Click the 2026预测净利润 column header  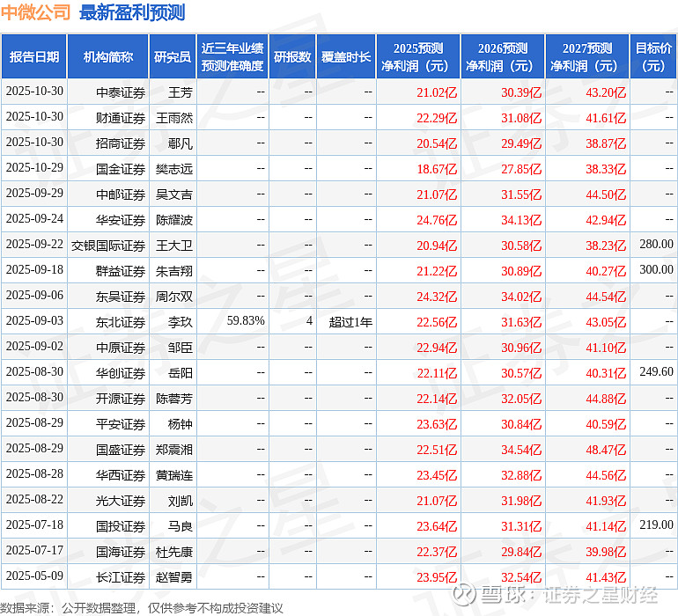(x=503, y=56)
